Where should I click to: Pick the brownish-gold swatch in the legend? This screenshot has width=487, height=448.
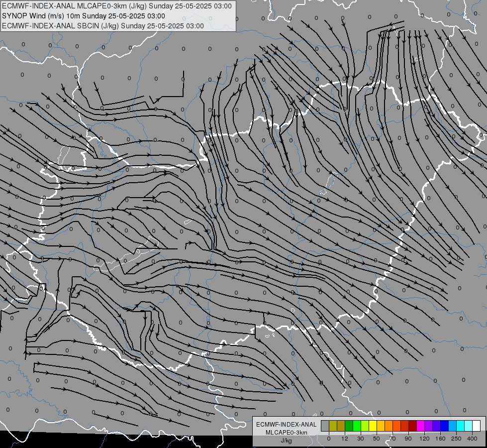[341, 426]
